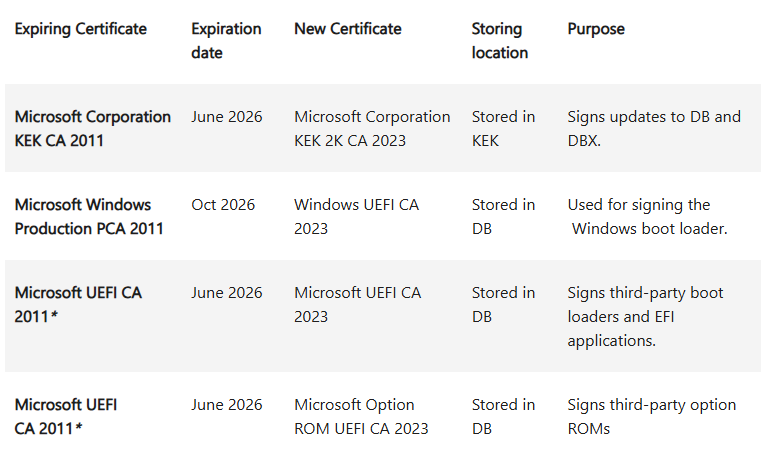The width and height of the screenshot is (765, 457).
Task: Click the Windows boot loader purpose text
Action: coord(647,216)
